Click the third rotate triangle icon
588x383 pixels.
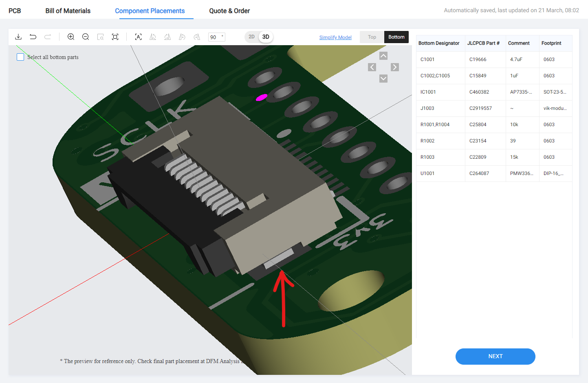coord(182,37)
